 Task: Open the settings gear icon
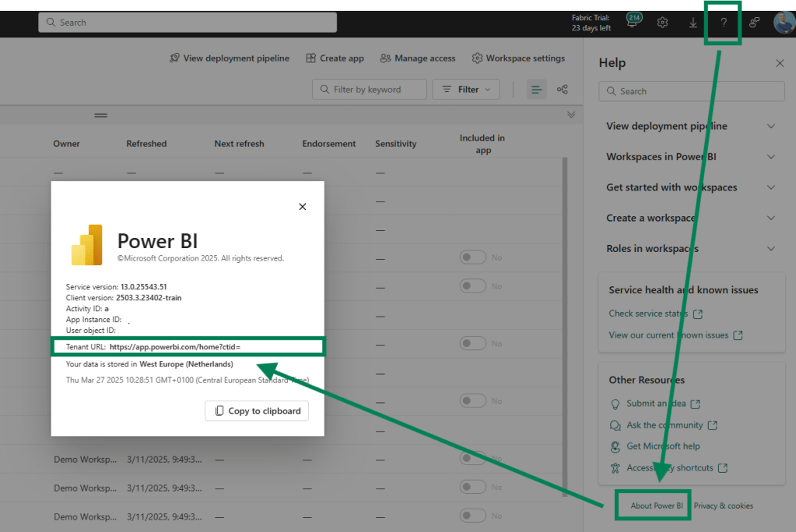(x=663, y=23)
